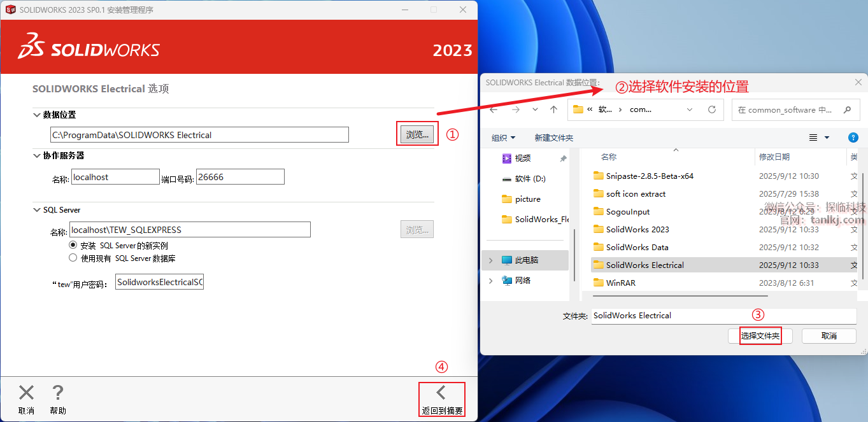Click New folder in dialog toolbar
Screen dimensions: 868x422
553,137
